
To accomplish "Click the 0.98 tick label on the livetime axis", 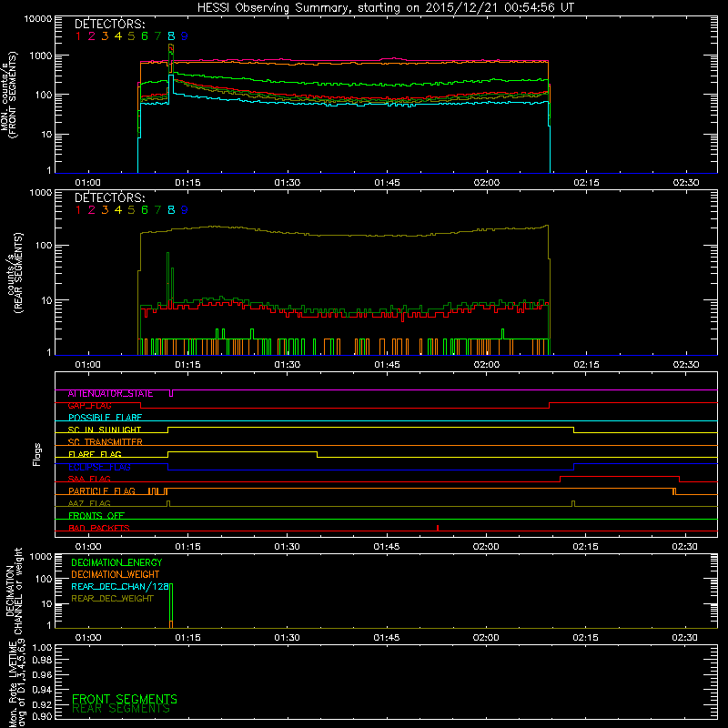I will tap(42, 661).
